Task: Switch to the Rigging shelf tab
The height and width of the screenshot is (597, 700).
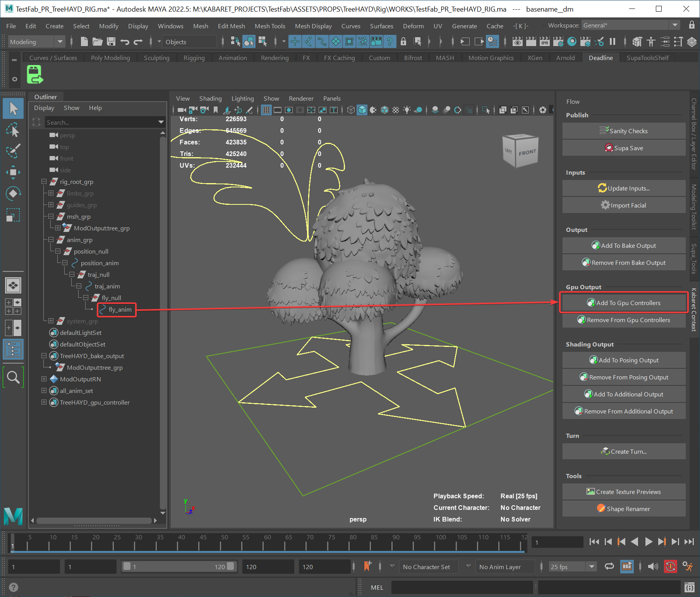Action: point(194,58)
